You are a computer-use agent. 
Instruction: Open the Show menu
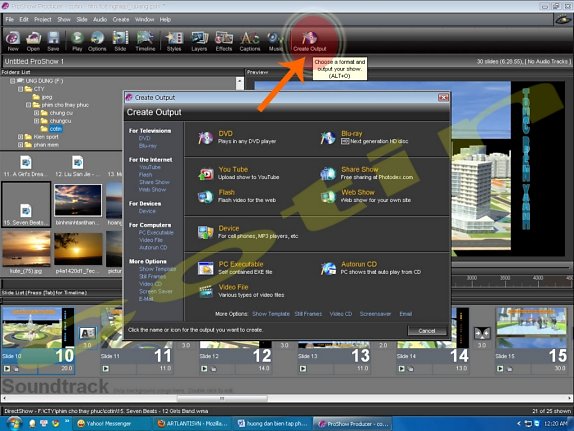pos(64,19)
